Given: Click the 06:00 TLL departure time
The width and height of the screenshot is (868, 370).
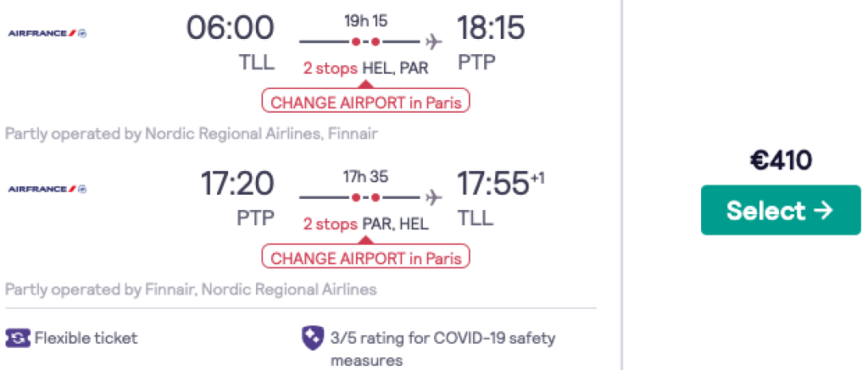Looking at the screenshot, I should pyautogui.click(x=231, y=29).
